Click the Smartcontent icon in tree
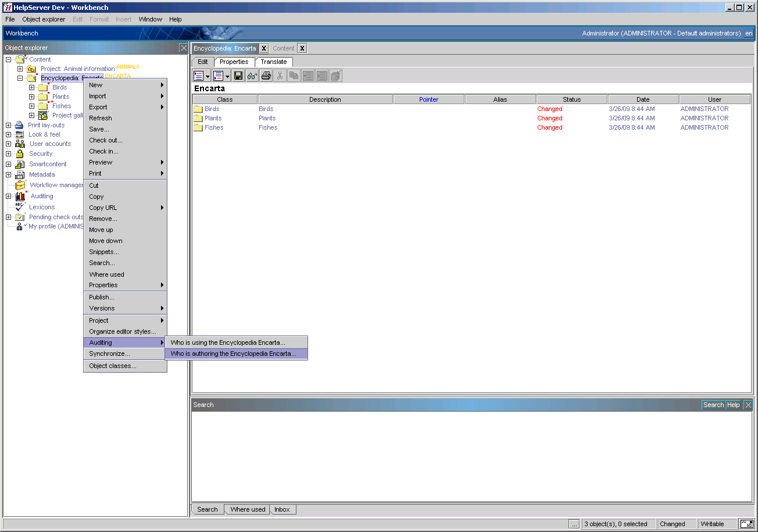The width and height of the screenshot is (758, 532). 19,164
